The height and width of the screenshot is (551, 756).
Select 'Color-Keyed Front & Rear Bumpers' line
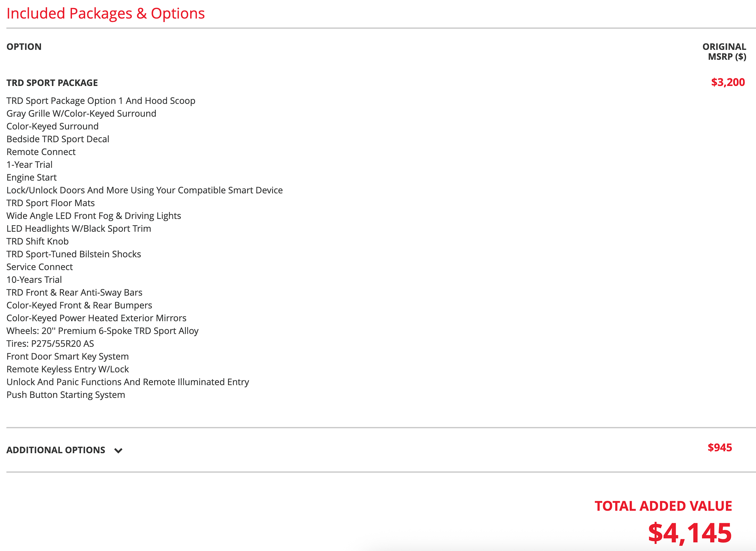pos(79,305)
